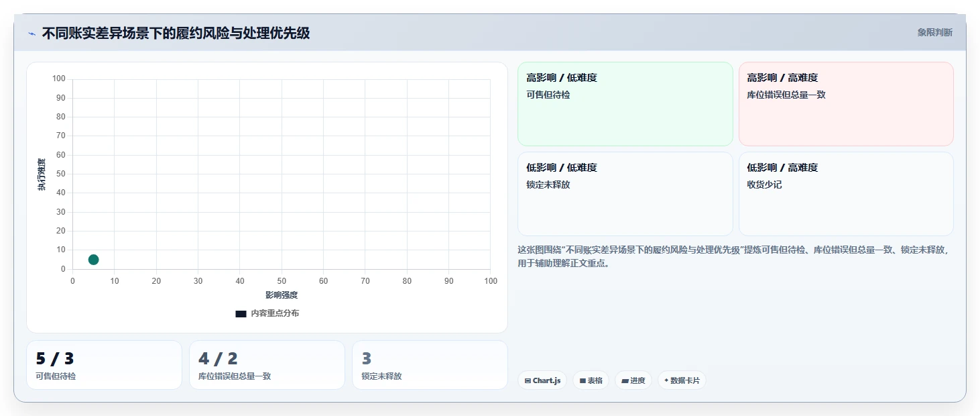Screen dimensions: 980x416
Task: Click the green scatter data point
Action: pyautogui.click(x=93, y=260)
